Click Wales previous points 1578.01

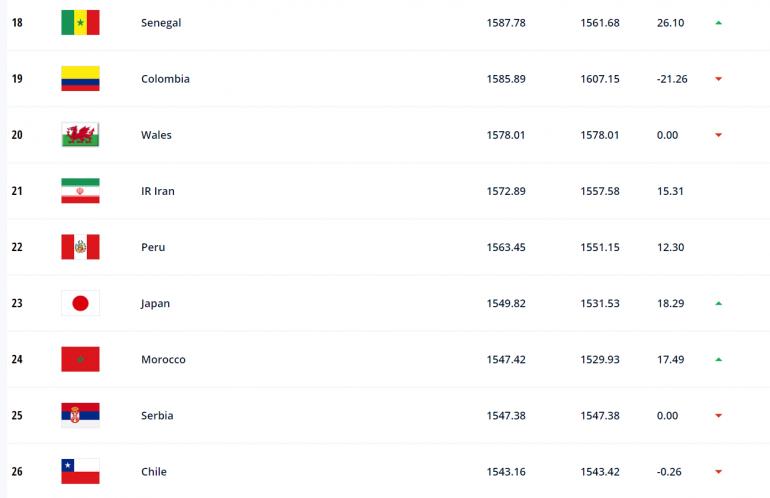point(600,135)
